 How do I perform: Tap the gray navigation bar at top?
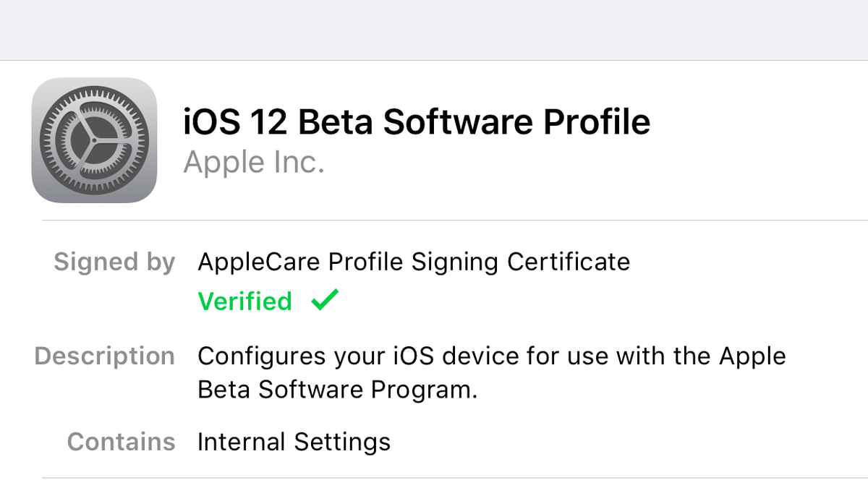[x=434, y=30]
